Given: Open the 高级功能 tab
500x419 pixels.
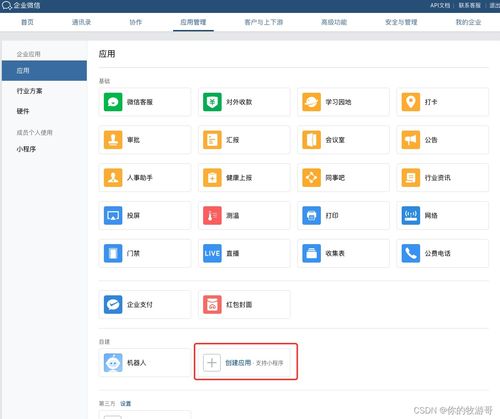Looking at the screenshot, I should tap(334, 22).
